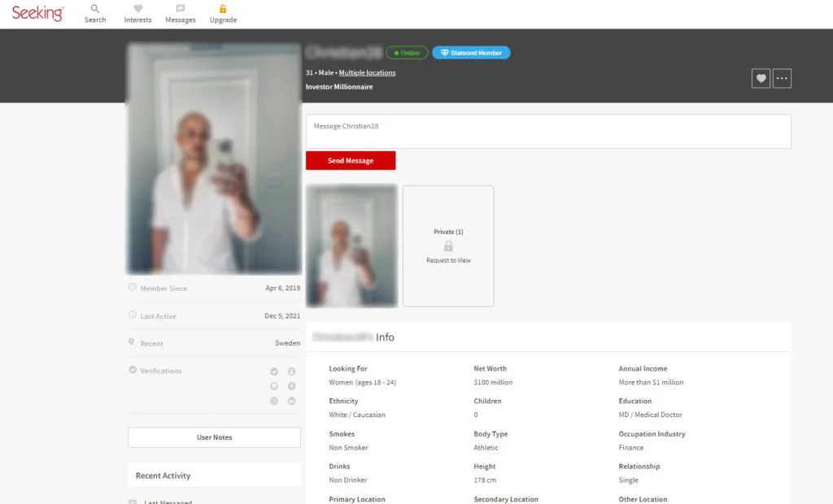833x504 pixels.
Task: Open the three-dot more options menu
Action: tap(782, 79)
